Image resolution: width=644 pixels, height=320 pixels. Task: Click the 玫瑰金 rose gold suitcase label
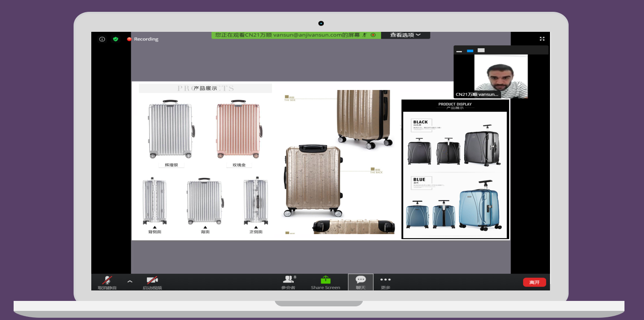click(x=239, y=165)
